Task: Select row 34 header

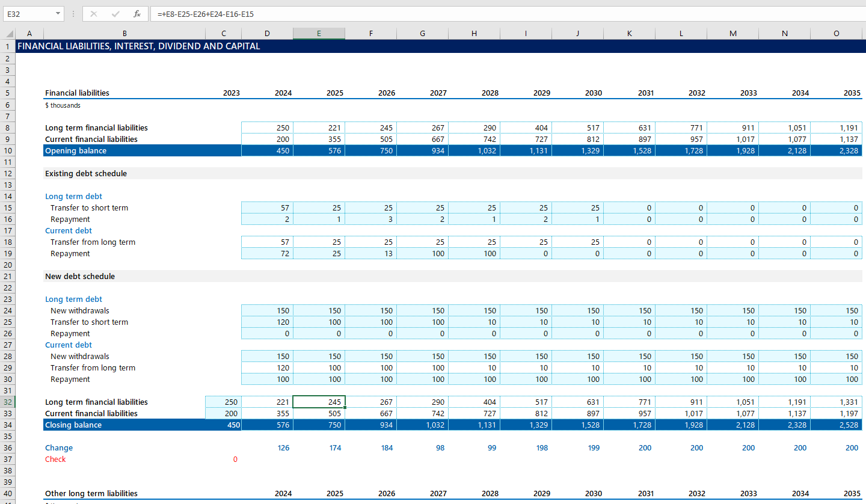Action: pyautogui.click(x=8, y=425)
